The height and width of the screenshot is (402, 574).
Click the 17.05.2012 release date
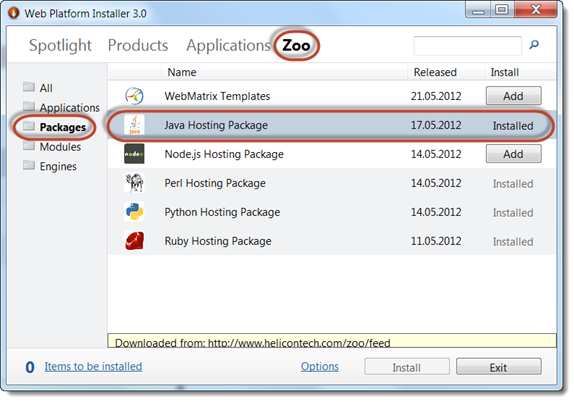point(436,125)
